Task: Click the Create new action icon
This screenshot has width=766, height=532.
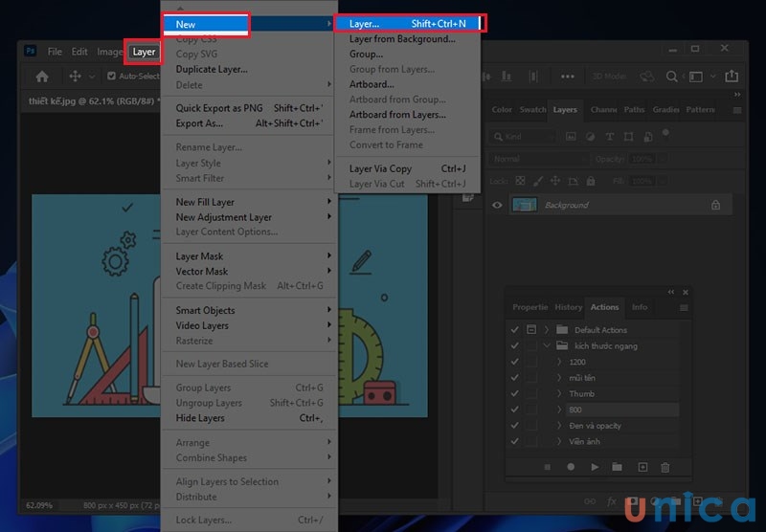Action: (x=642, y=467)
